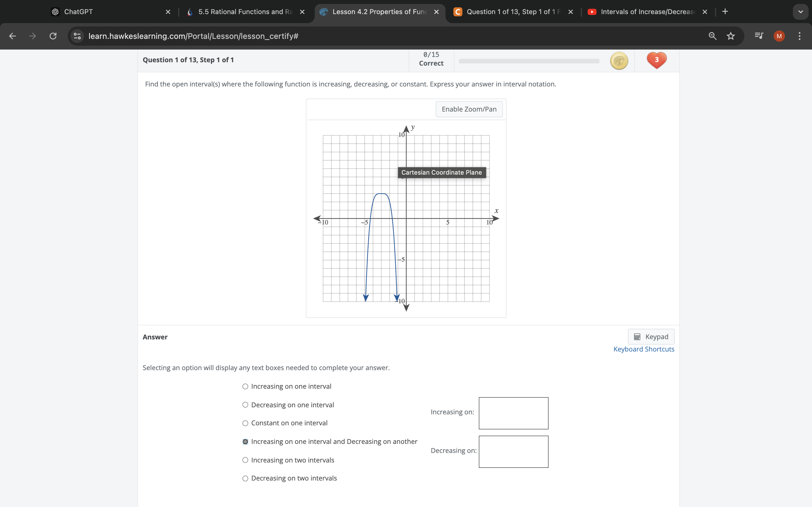Open the browser three-dot options menu
The image size is (812, 507).
tap(800, 36)
